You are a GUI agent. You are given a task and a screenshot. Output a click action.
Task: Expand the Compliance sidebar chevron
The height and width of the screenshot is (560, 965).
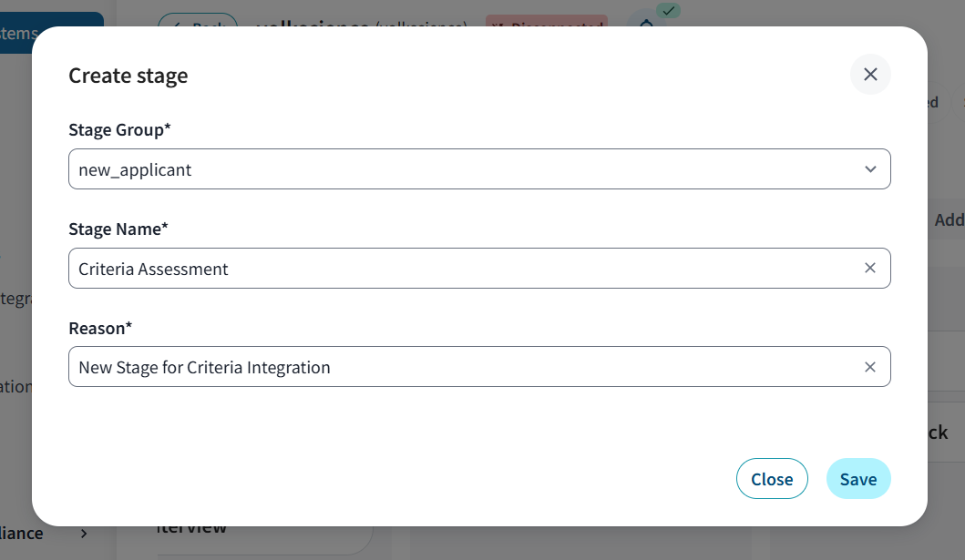click(84, 534)
